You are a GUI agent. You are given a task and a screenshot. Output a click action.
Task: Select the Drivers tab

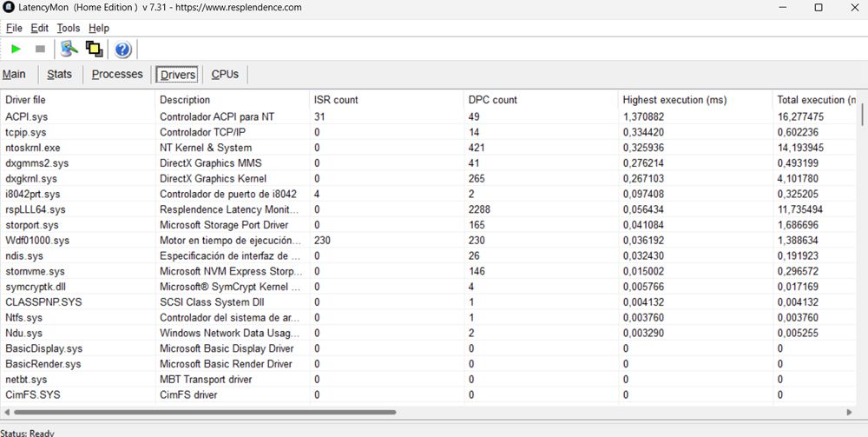pyautogui.click(x=178, y=75)
